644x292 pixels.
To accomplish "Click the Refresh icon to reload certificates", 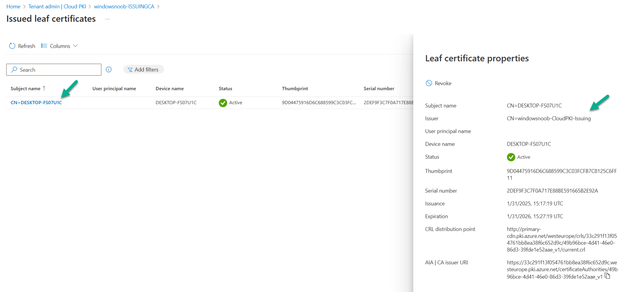I will coord(12,46).
